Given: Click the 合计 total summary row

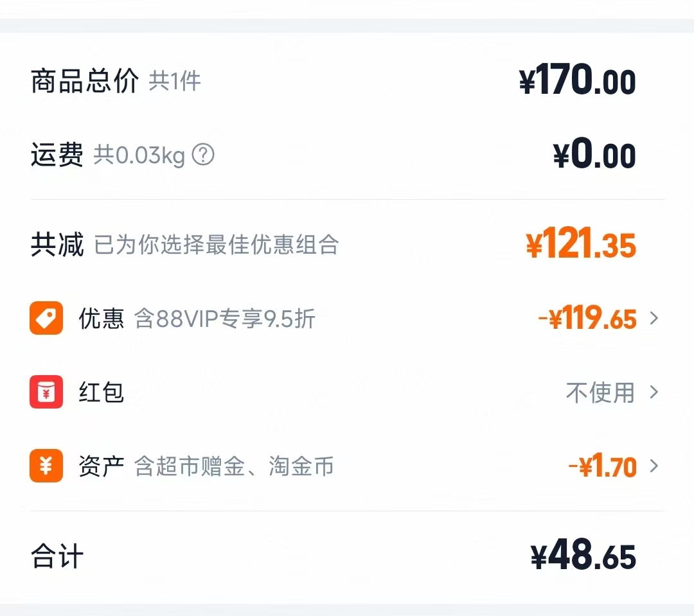Looking at the screenshot, I should point(56,556).
